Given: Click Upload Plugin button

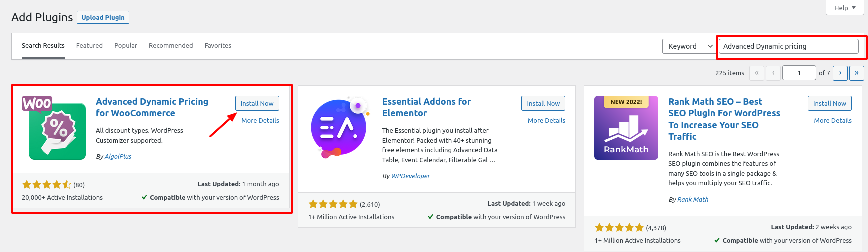Looking at the screenshot, I should (103, 17).
